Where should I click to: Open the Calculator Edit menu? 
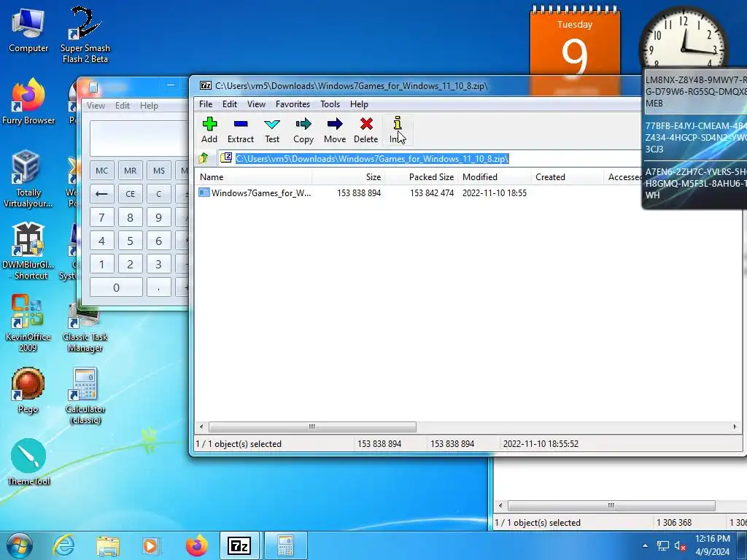pyautogui.click(x=123, y=106)
